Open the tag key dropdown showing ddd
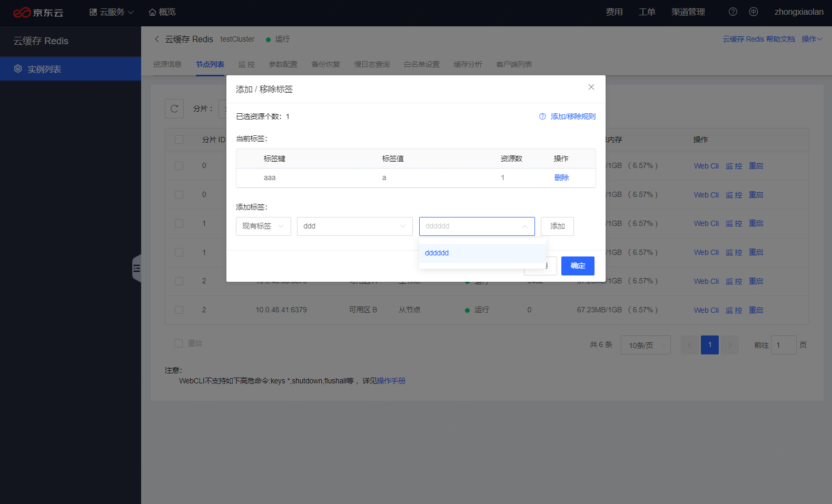The image size is (832, 504). [x=355, y=226]
